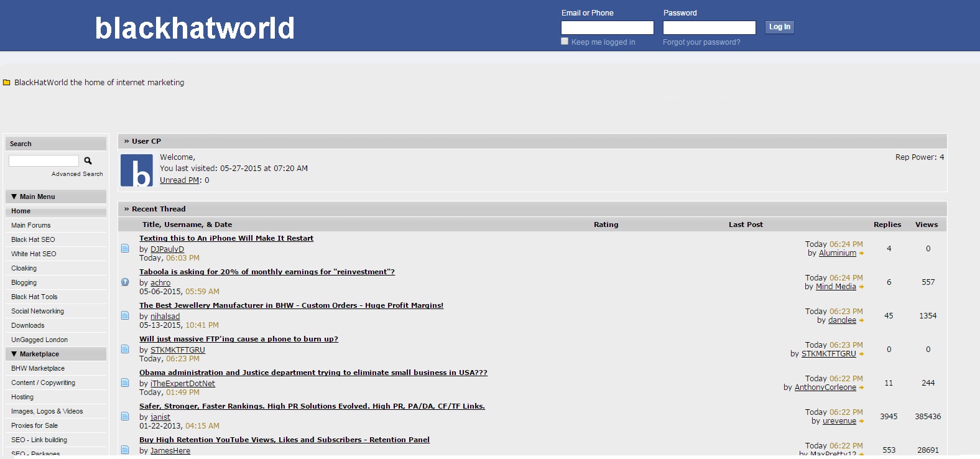Click the Search panel header
The image size is (980, 459).
(x=56, y=144)
